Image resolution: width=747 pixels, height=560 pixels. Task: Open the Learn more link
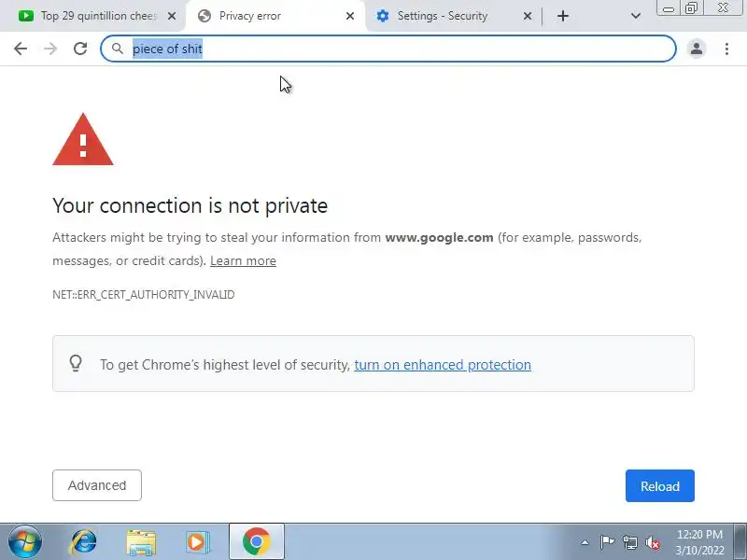tap(243, 261)
